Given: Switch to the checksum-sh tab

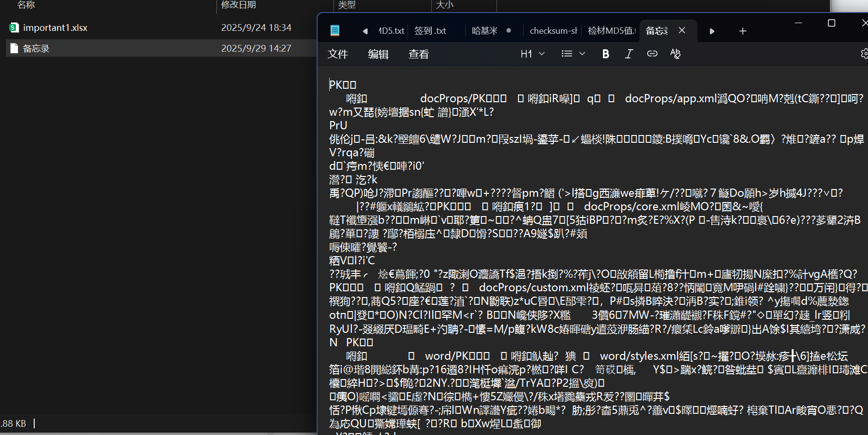Looking at the screenshot, I should coord(553,31).
